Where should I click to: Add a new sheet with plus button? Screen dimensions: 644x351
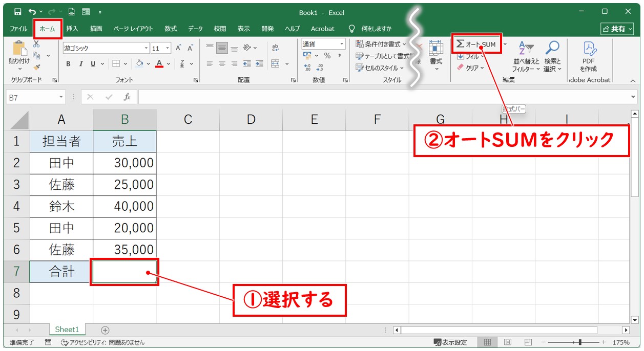(x=105, y=331)
